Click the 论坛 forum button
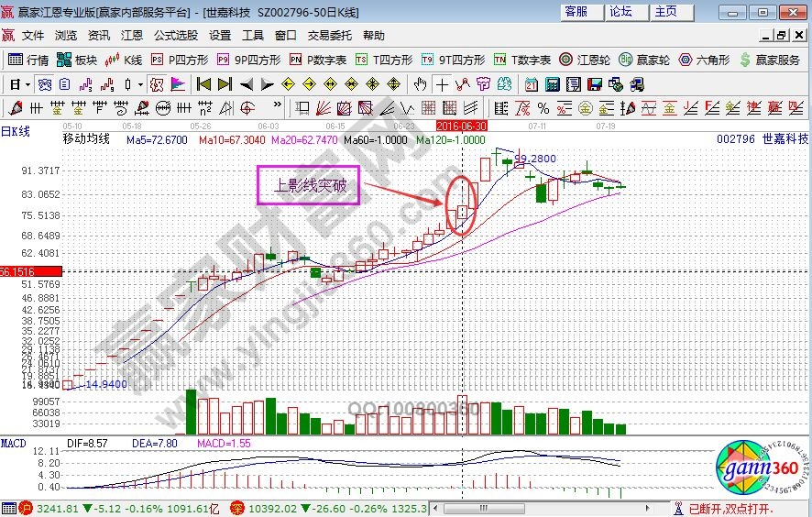812x517 pixels. (x=621, y=12)
